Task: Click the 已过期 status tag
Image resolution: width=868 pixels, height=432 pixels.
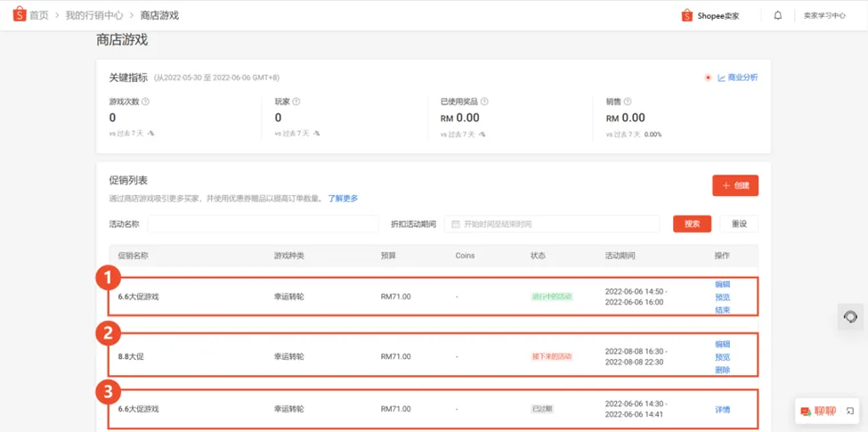Action: [542, 410]
